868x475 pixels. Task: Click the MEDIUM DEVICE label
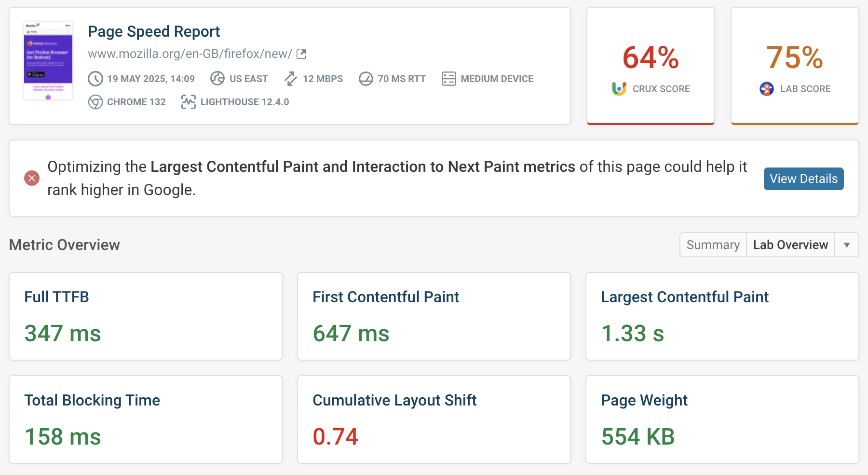click(497, 79)
